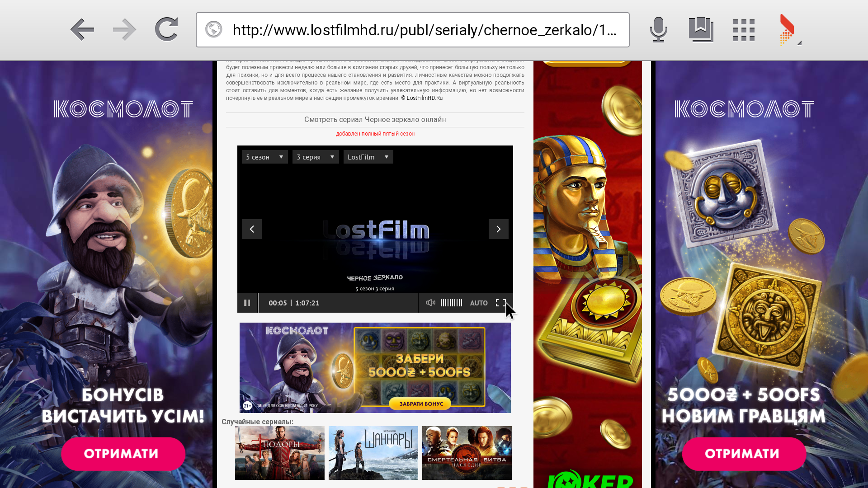Open the apps grid icon
Viewport: 868px width, 488px height.
[744, 30]
